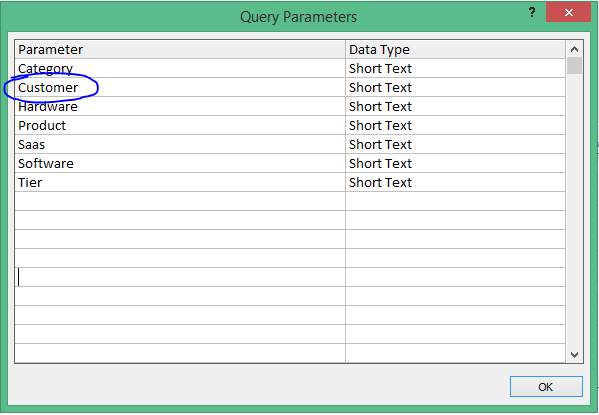Click the scrollbar up arrow

click(x=574, y=49)
